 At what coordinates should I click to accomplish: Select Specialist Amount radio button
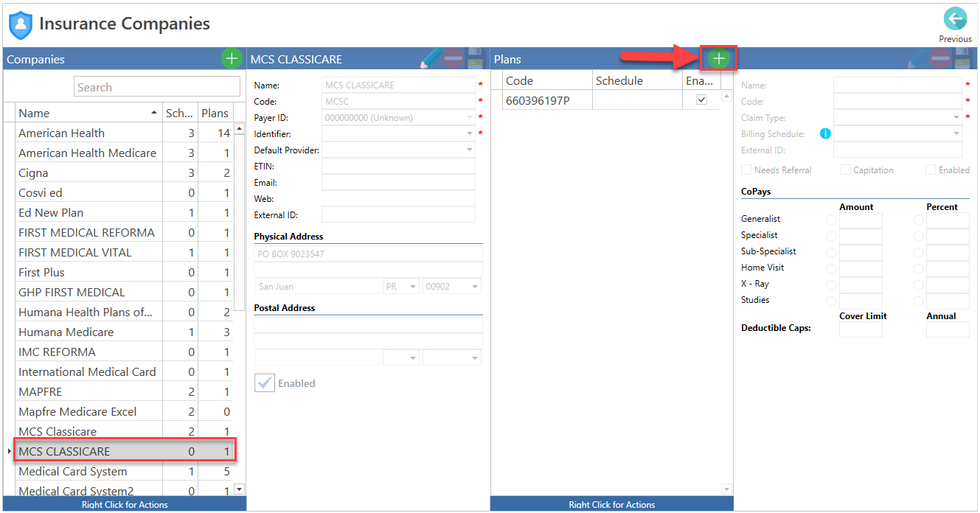(x=831, y=236)
